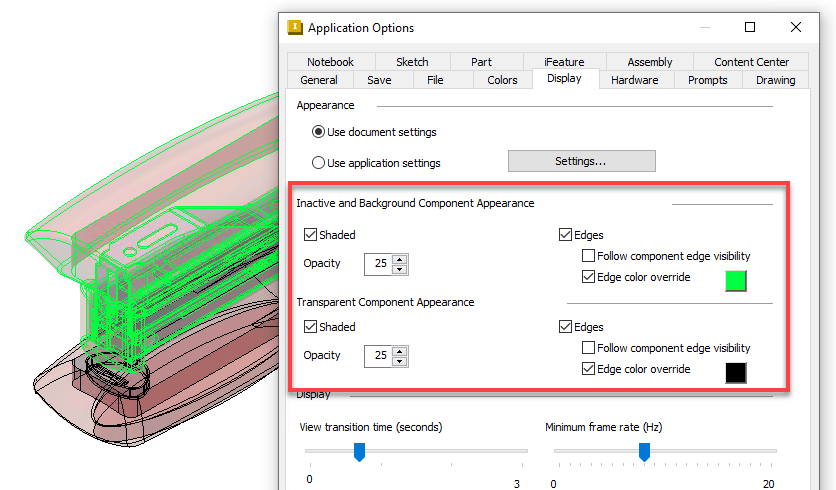Open the Notebook tab

331,62
